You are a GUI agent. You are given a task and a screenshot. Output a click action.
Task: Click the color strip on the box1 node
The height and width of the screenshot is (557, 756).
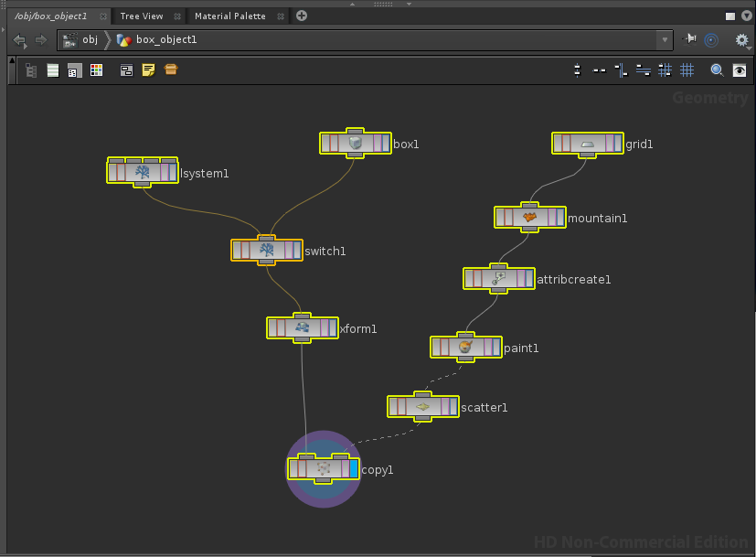pos(325,144)
